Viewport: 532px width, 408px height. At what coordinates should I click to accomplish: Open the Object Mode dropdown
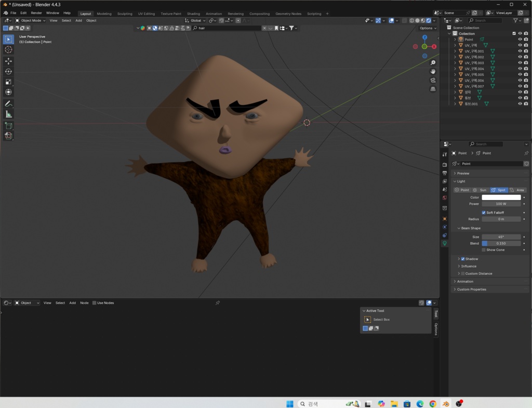click(31, 21)
